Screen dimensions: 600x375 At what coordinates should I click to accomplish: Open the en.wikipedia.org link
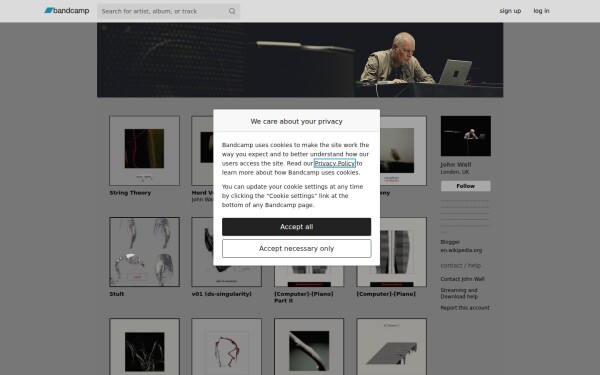point(461,250)
